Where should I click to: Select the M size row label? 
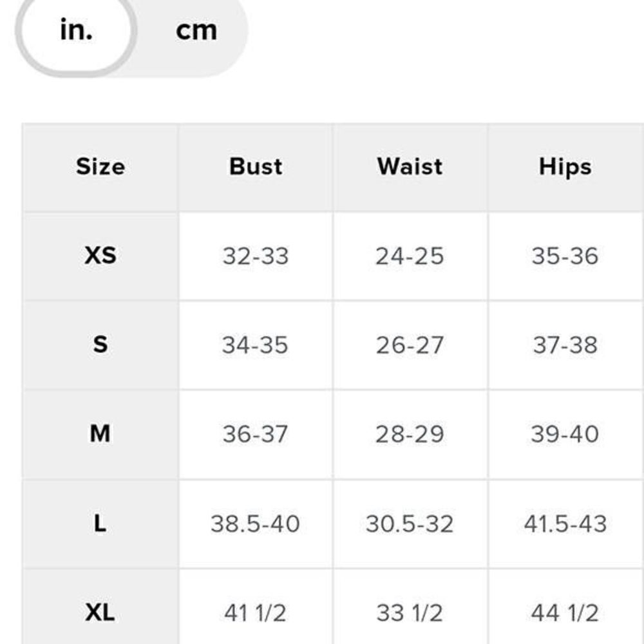point(100,433)
